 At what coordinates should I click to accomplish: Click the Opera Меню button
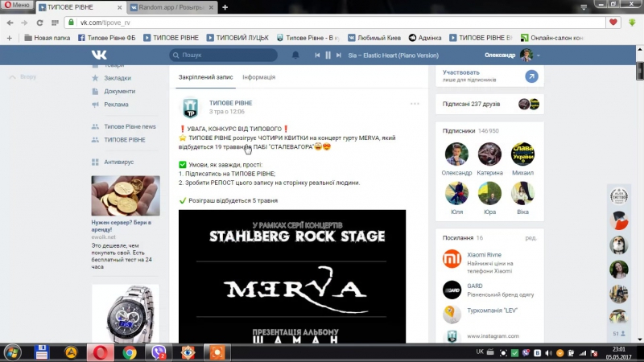(17, 5)
